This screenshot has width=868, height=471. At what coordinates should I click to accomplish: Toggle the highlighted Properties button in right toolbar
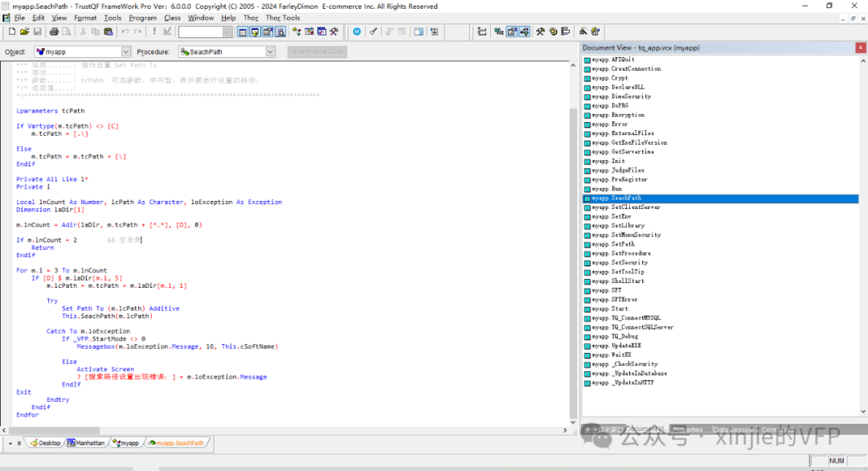point(511,32)
